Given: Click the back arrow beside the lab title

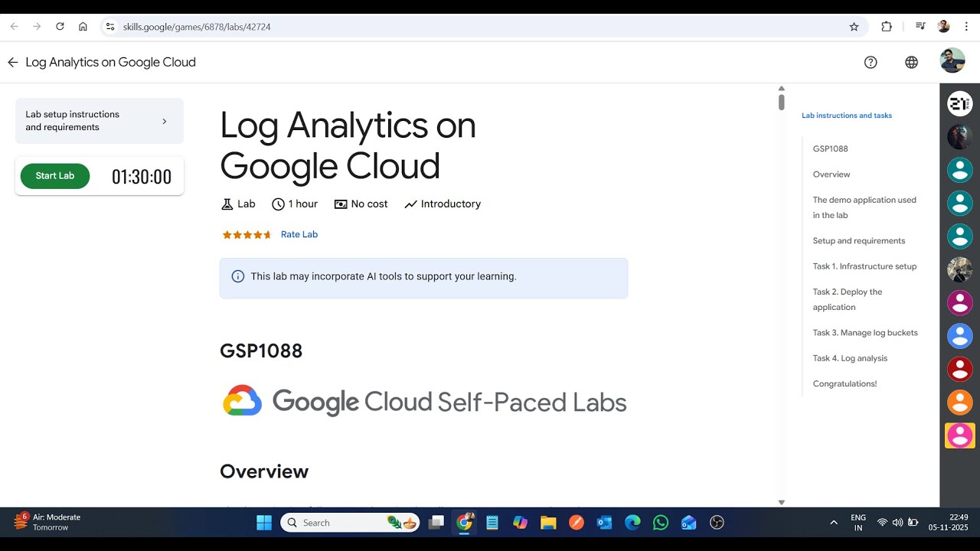Looking at the screenshot, I should [12, 63].
